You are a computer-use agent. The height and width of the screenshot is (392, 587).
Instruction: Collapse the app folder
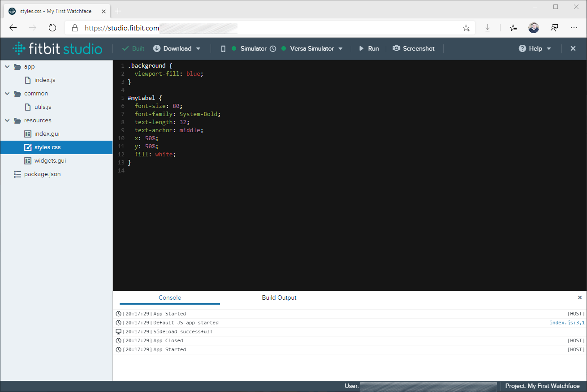7,67
